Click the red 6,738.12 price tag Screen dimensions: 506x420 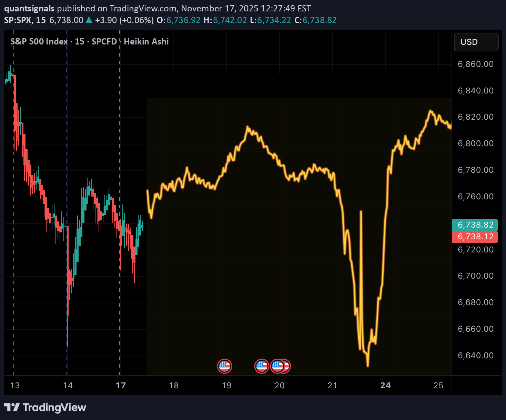[475, 237]
